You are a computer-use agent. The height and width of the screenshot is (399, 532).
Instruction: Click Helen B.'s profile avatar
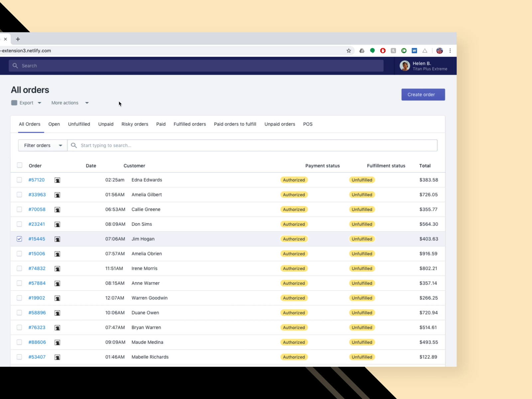[405, 66]
